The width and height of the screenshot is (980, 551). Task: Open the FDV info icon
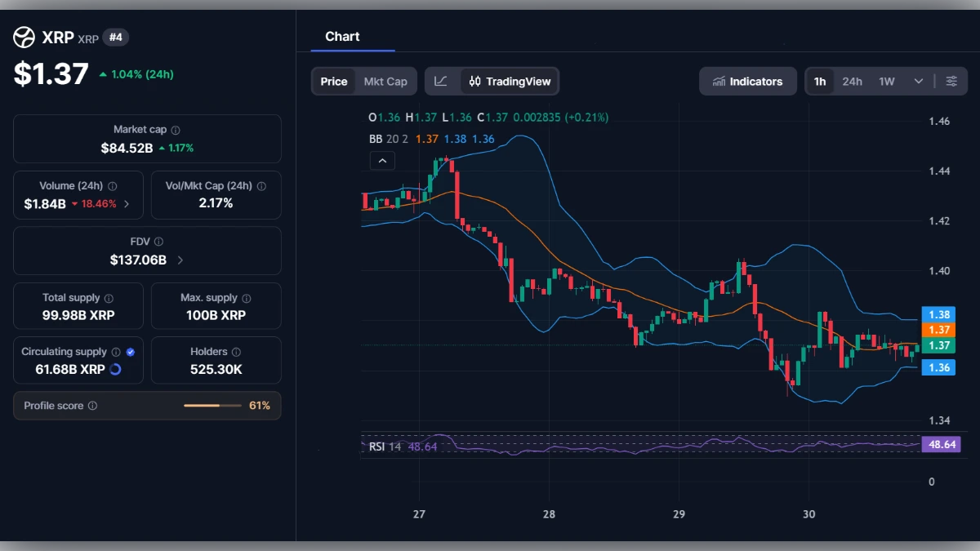tap(158, 242)
